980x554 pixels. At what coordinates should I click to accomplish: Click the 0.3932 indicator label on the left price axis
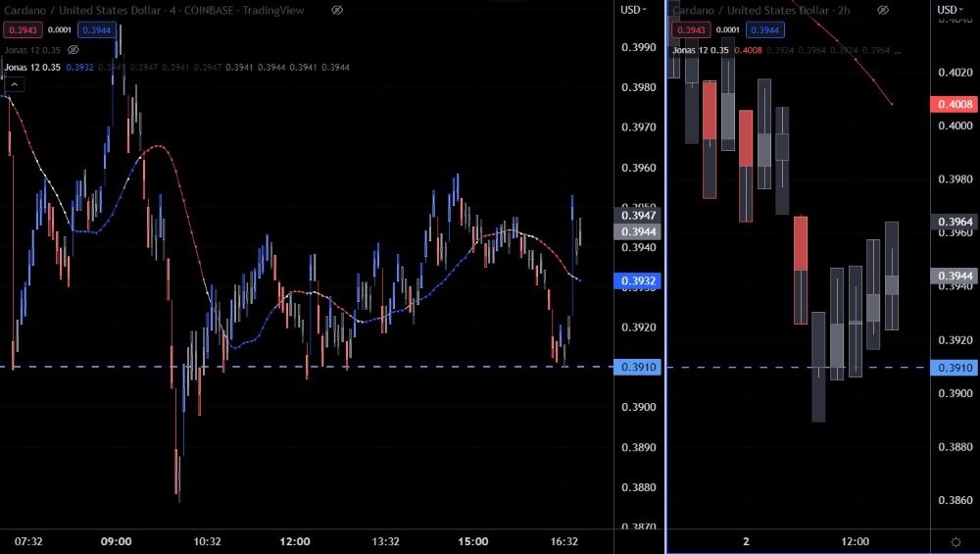click(x=638, y=280)
